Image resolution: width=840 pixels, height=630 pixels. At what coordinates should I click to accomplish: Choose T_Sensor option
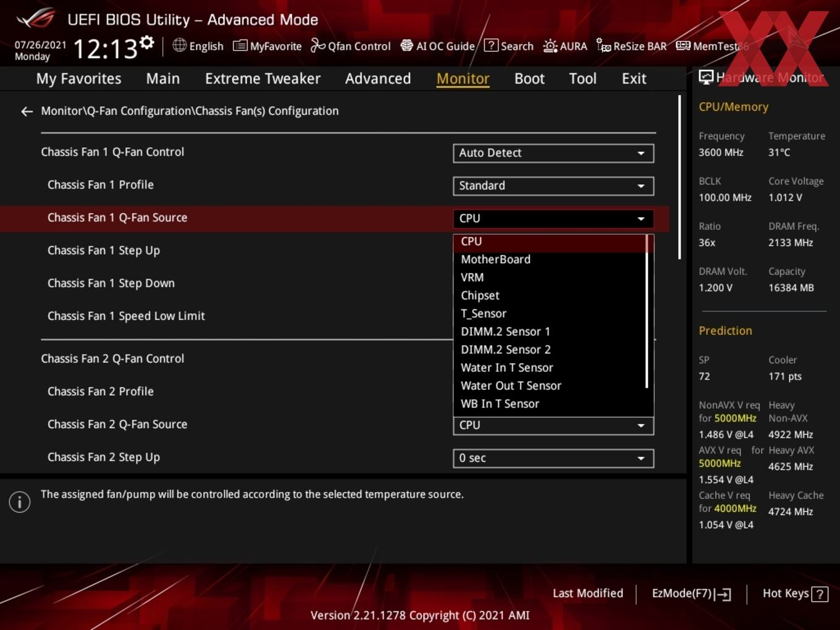(x=550, y=314)
